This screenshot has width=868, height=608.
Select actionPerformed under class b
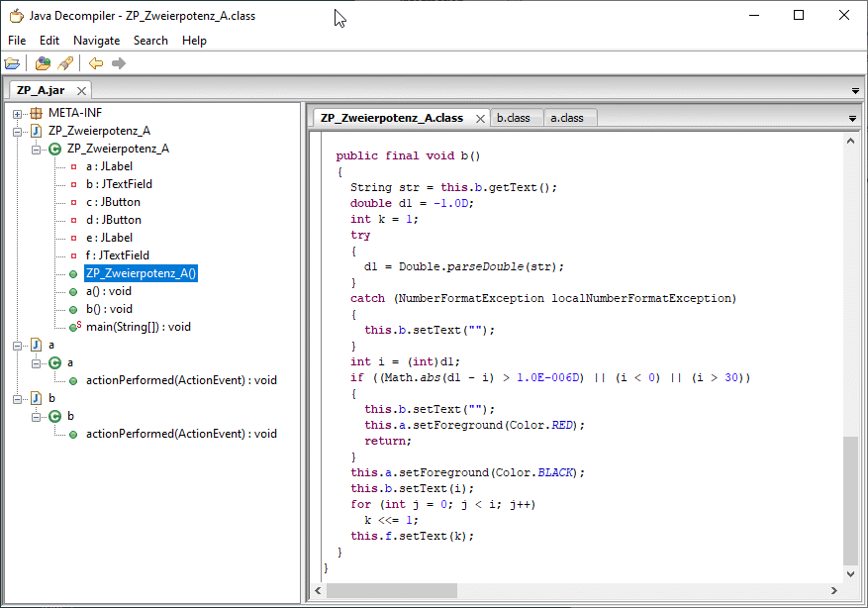point(181,434)
